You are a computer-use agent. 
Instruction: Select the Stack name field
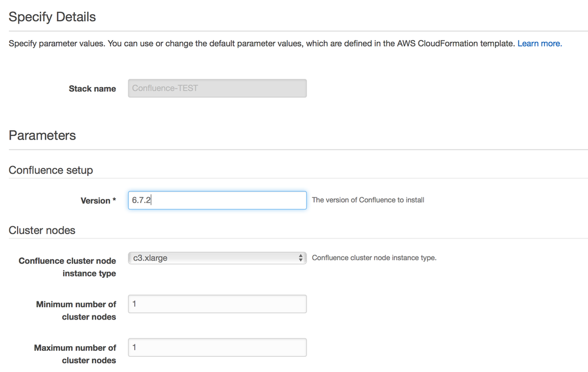click(x=217, y=88)
